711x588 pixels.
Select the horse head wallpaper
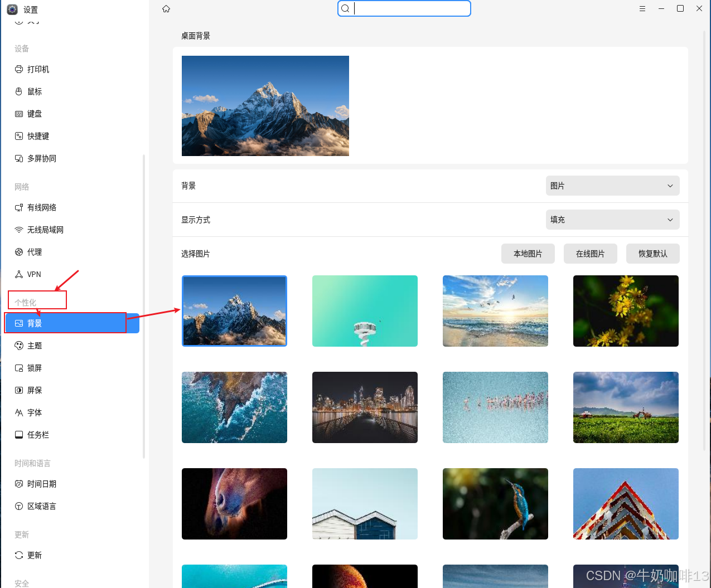point(234,504)
